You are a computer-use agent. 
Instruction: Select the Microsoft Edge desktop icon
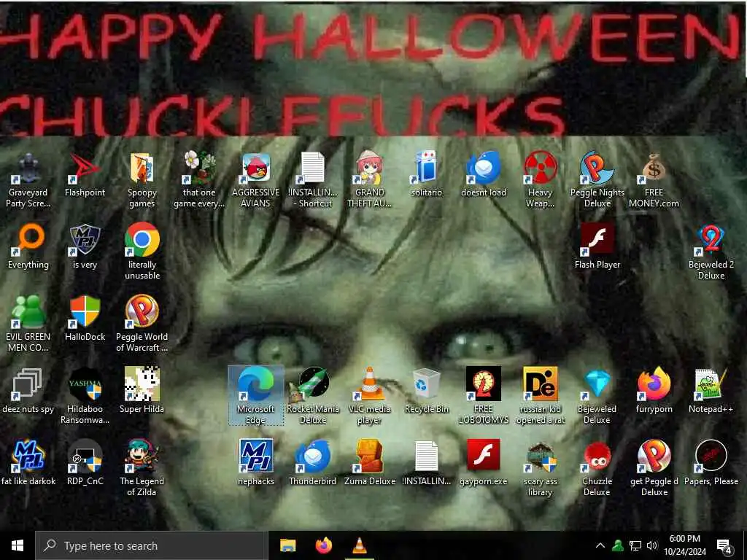[256, 396]
